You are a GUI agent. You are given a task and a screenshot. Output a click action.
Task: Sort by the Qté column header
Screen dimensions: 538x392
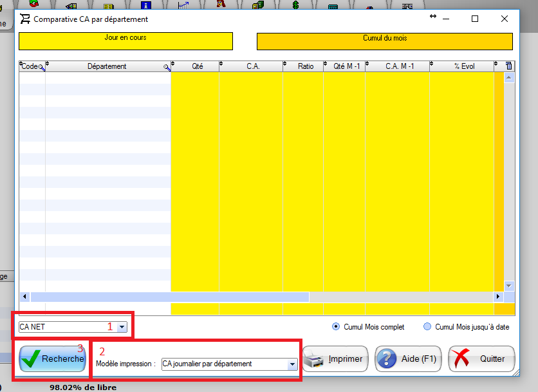(197, 66)
